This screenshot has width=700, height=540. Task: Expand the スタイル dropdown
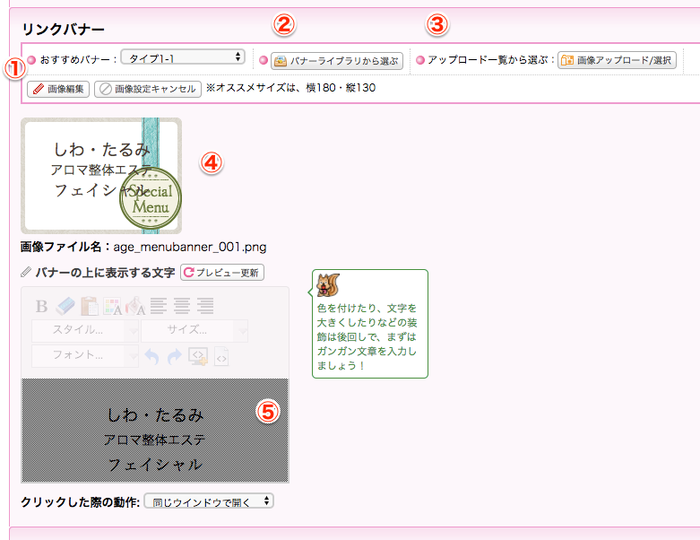click(x=84, y=331)
